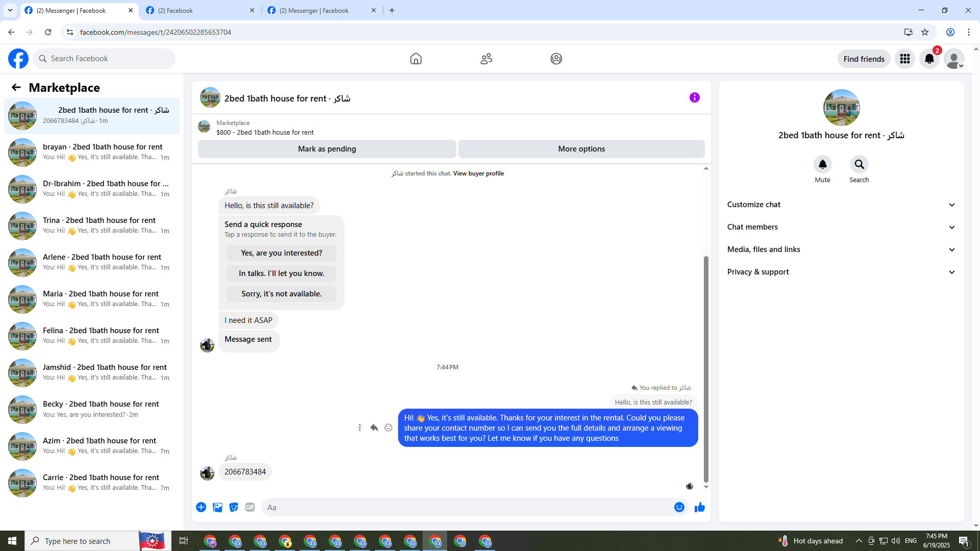Open the Groups icon in top navigation
The image size is (980, 551).
[556, 59]
